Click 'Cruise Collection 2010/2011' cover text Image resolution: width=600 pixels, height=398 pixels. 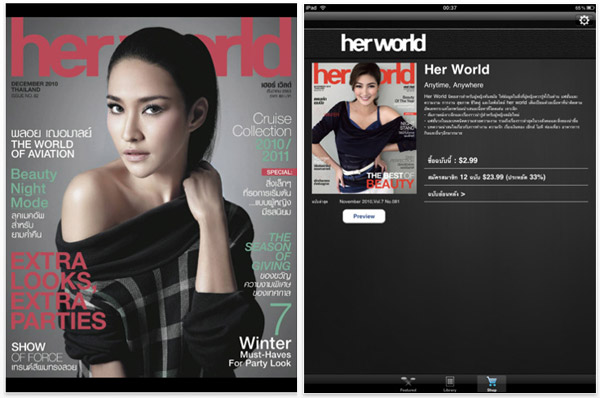(x=262, y=137)
